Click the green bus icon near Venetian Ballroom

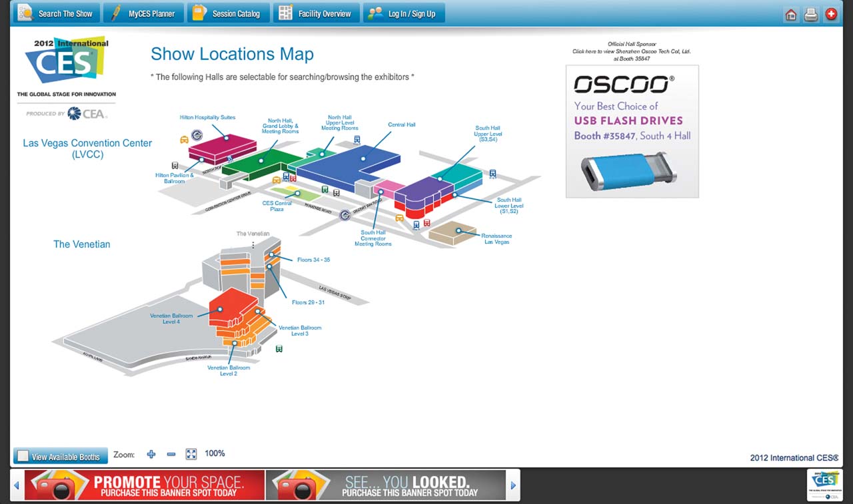[279, 349]
